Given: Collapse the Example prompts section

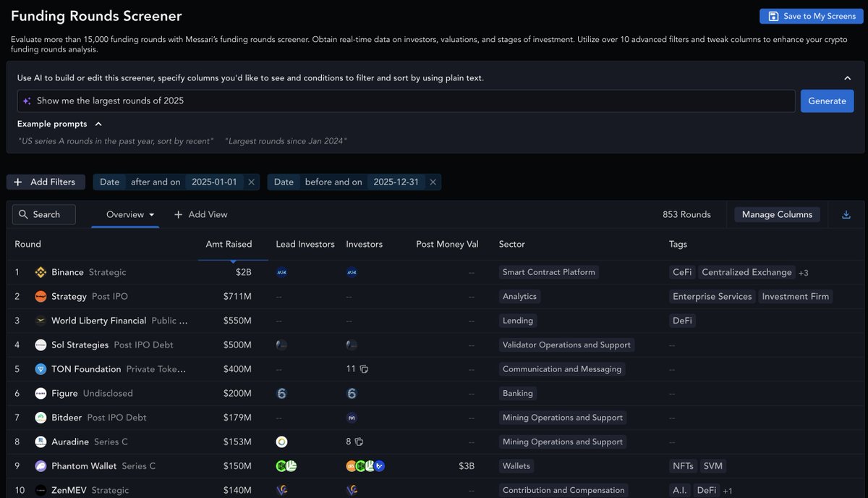Looking at the screenshot, I should coord(98,124).
